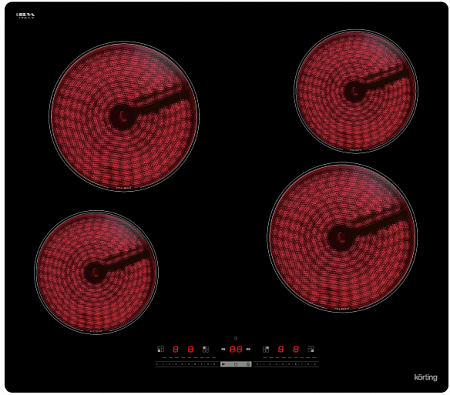Tap last red digit on far right
Image resolution: width=450 pixels, height=395 pixels.
(x=296, y=349)
